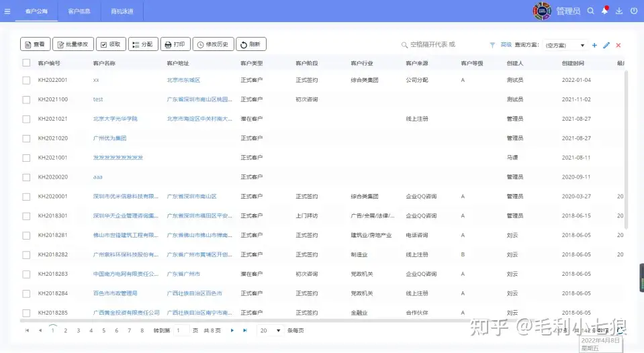The image size is (644, 353).
Task: Go to last page arrow
Action: 245,330
